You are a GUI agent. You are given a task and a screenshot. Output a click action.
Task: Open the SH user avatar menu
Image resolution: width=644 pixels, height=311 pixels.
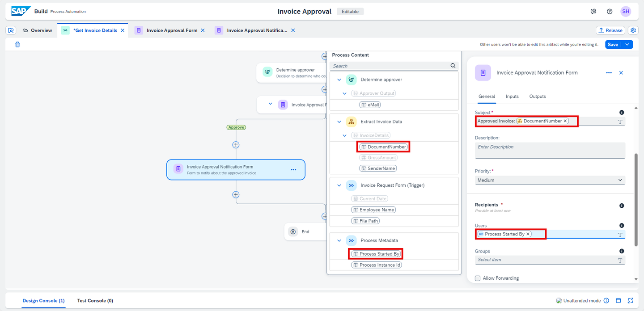coord(626,12)
